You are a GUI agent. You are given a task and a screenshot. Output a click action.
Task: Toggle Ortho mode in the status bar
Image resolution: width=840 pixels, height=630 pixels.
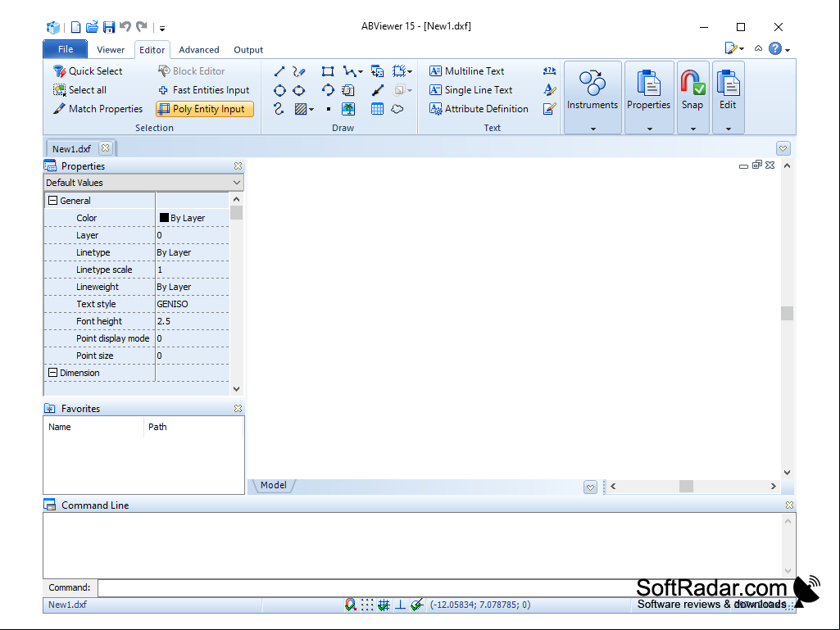click(x=400, y=605)
